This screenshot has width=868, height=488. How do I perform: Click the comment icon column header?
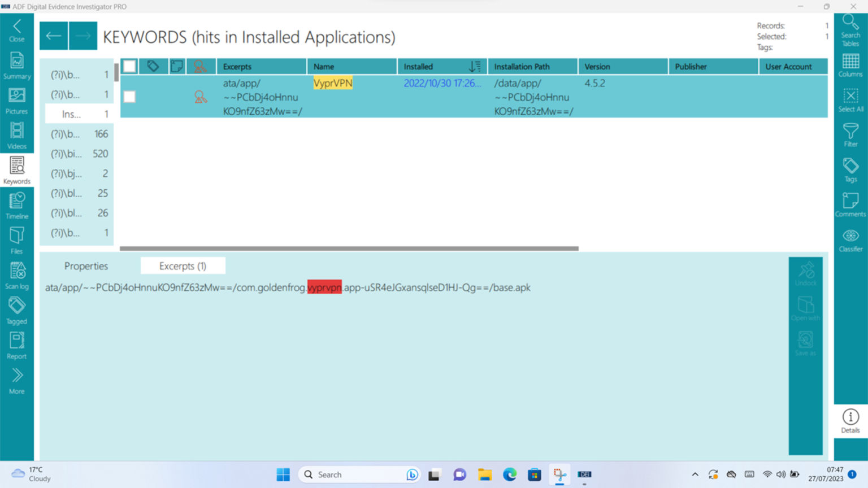click(176, 66)
